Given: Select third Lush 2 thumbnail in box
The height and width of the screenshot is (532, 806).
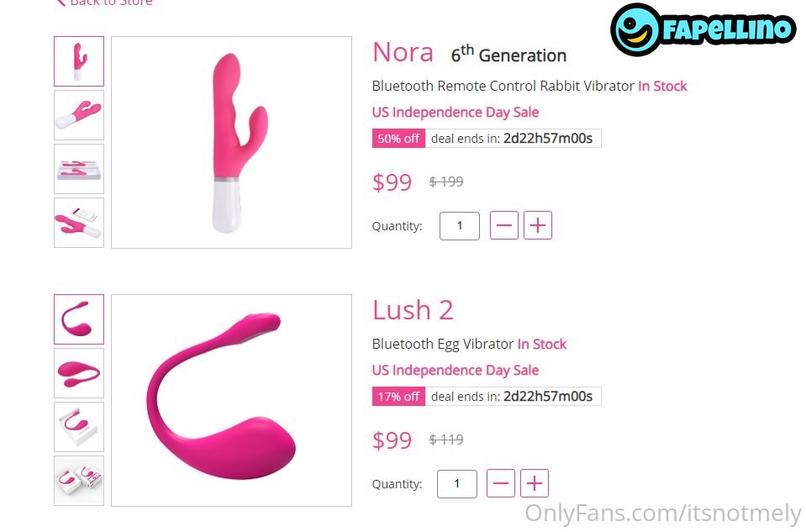Looking at the screenshot, I should tap(79, 427).
